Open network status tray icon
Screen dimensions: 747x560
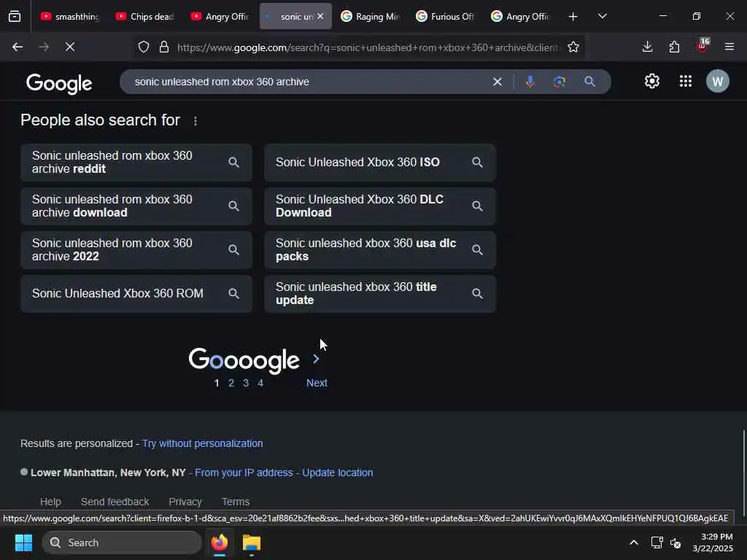coord(657,542)
